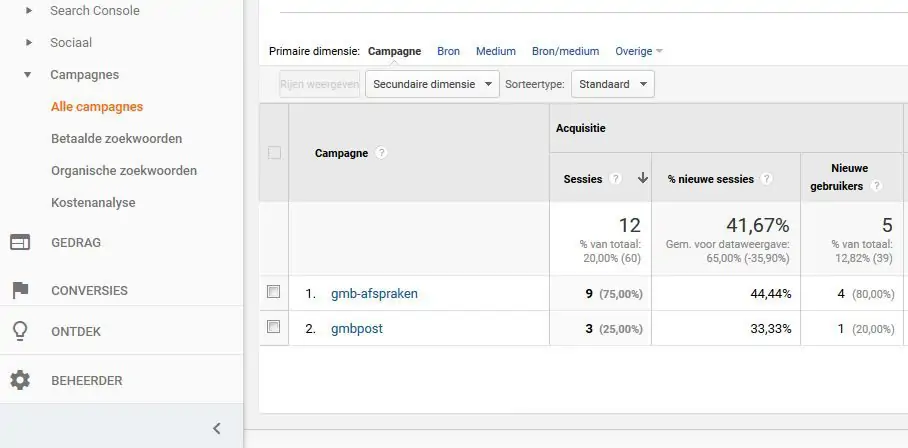This screenshot has height=448, width=908.
Task: Expand the Overige dimension dropdown
Action: [639, 51]
